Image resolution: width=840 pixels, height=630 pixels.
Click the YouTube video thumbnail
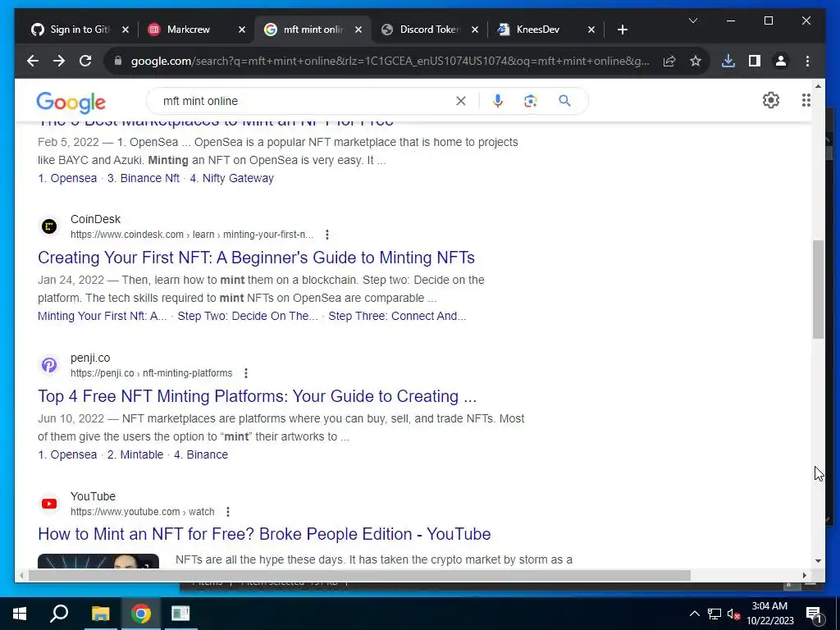click(98, 561)
